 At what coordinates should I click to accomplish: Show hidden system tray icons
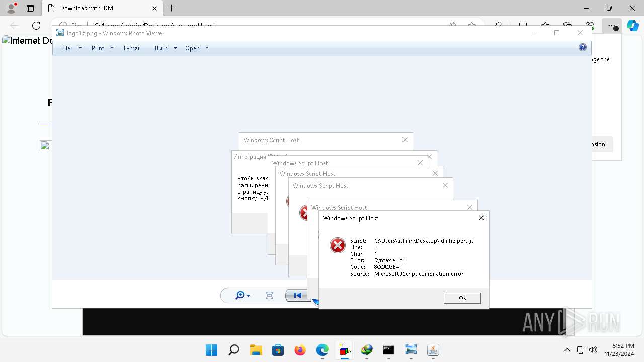click(567, 350)
